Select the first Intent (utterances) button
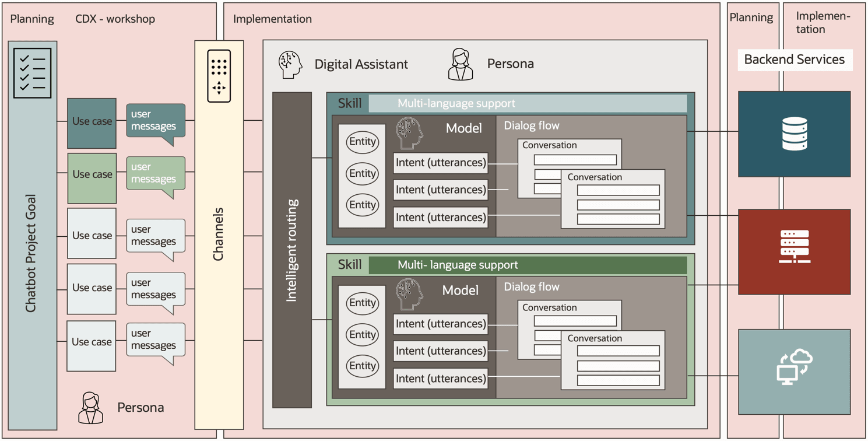Viewport: 868px width, 441px height. pyautogui.click(x=440, y=163)
